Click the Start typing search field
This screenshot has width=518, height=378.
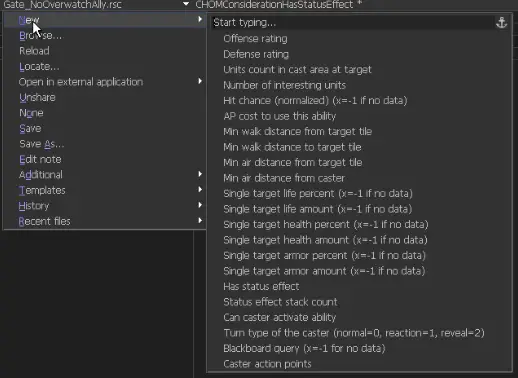click(353, 23)
